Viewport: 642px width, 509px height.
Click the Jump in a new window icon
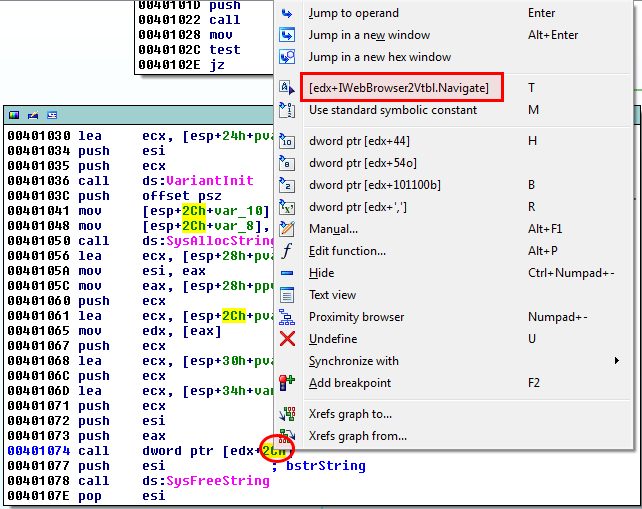(x=288, y=35)
